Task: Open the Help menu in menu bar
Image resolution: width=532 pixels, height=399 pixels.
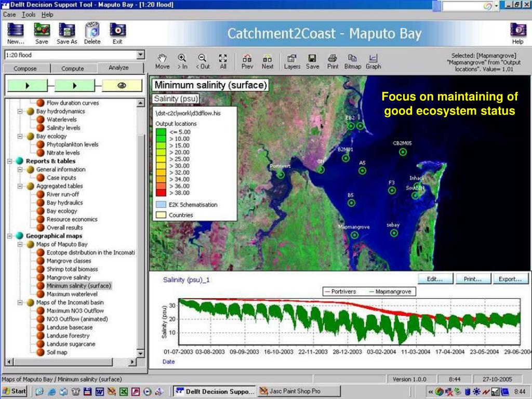Action: [x=47, y=15]
